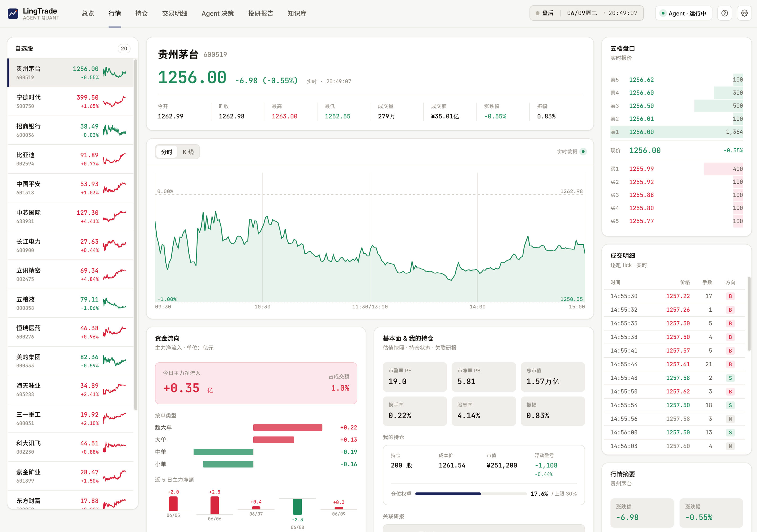Click the 小单 green flow bar
Viewport: 757px width, 532px height.
(228, 464)
